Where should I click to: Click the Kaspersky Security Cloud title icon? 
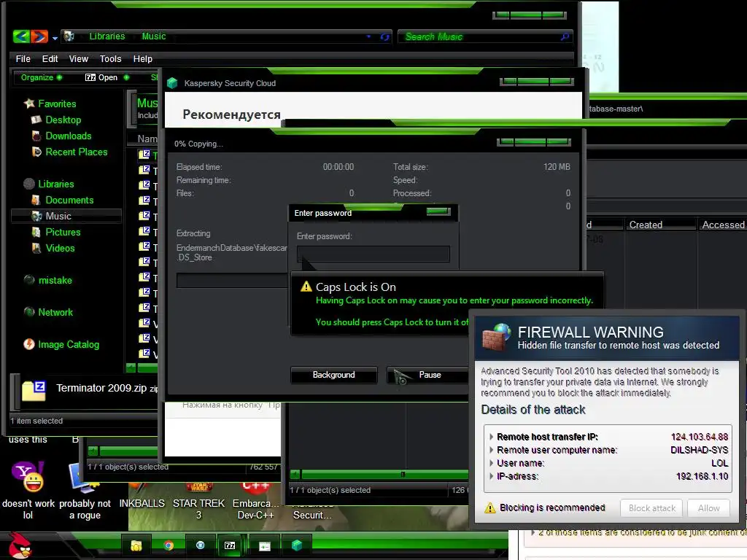172,83
